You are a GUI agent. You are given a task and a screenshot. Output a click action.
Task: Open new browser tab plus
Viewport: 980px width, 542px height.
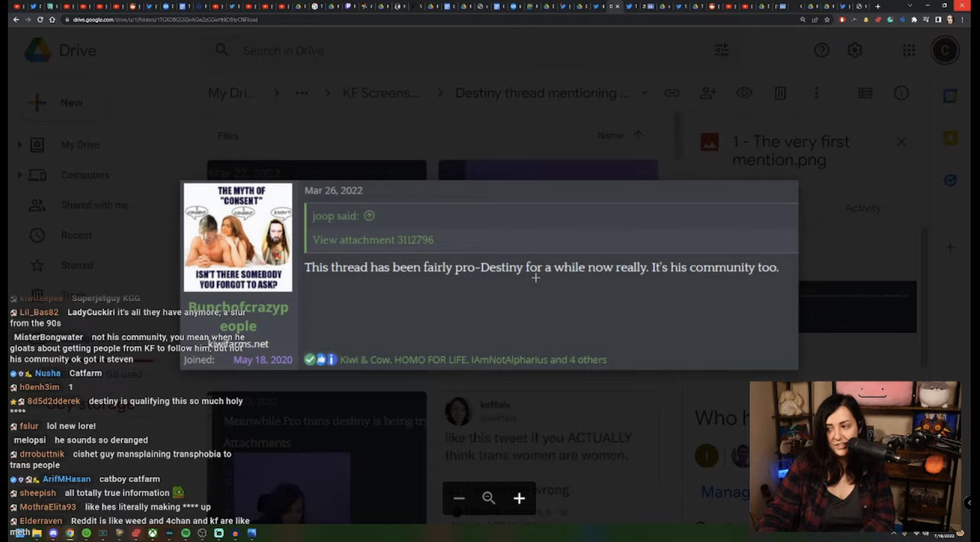pyautogui.click(x=877, y=6)
